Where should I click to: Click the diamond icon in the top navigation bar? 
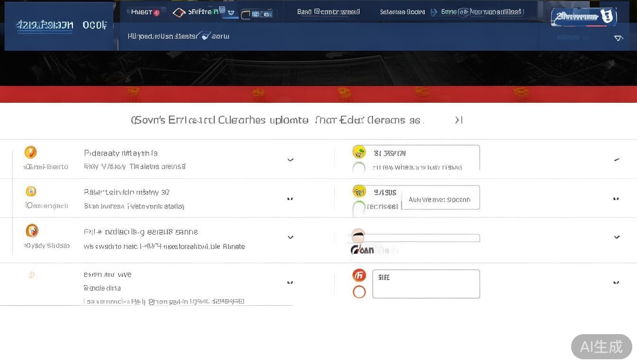pos(179,13)
